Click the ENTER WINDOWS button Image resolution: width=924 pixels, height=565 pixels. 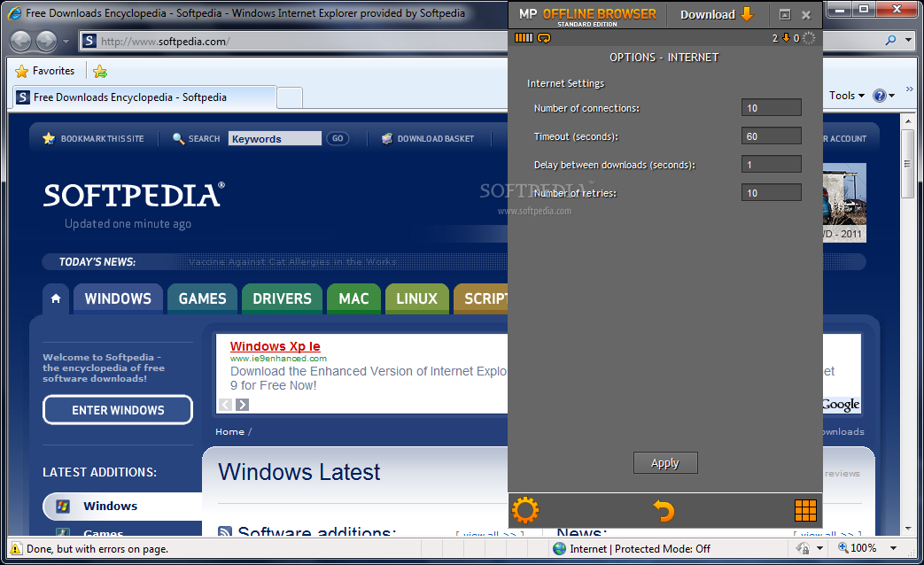tap(118, 410)
